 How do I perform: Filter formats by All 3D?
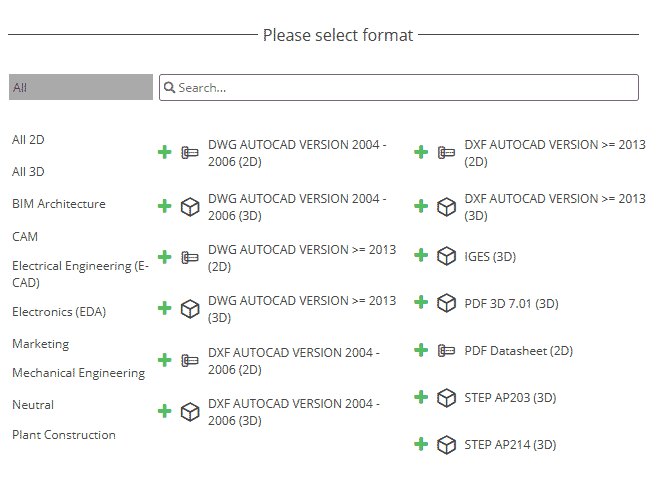[28, 172]
